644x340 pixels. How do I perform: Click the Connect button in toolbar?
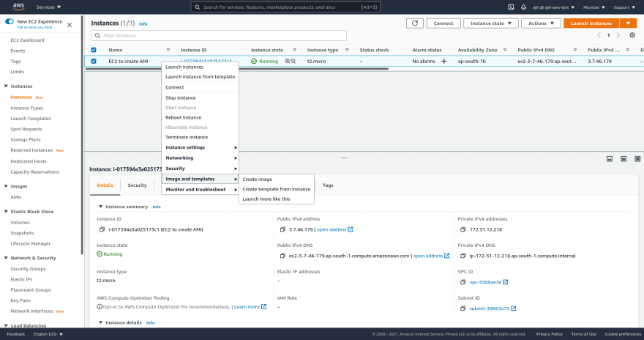click(x=443, y=23)
